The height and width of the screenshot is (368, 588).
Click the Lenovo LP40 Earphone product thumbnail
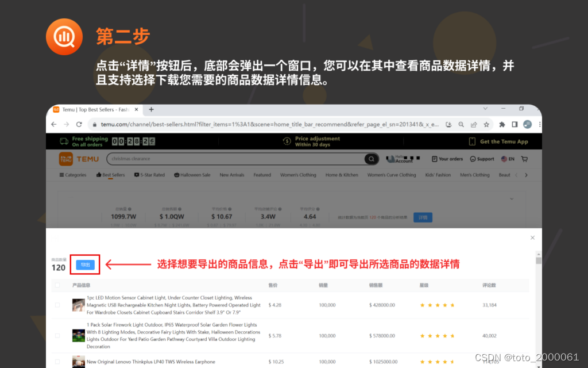tap(78, 362)
